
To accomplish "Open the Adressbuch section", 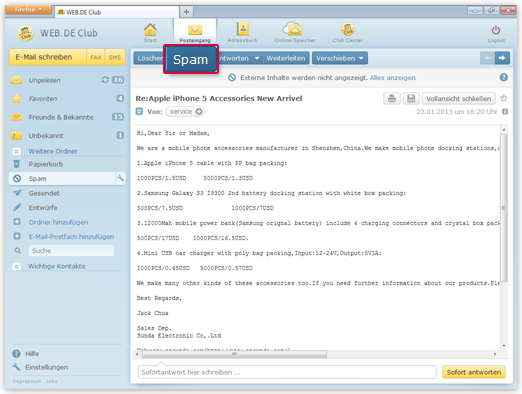I will tap(242, 32).
